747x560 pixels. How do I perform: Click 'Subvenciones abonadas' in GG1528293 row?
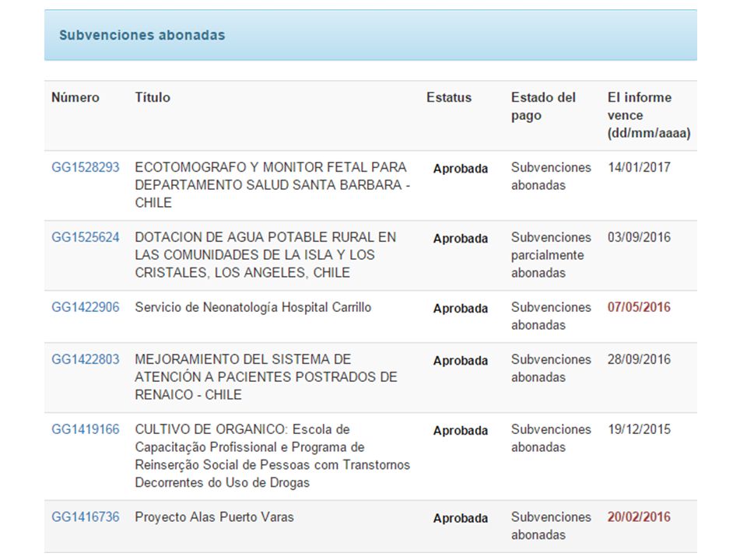coord(551,177)
